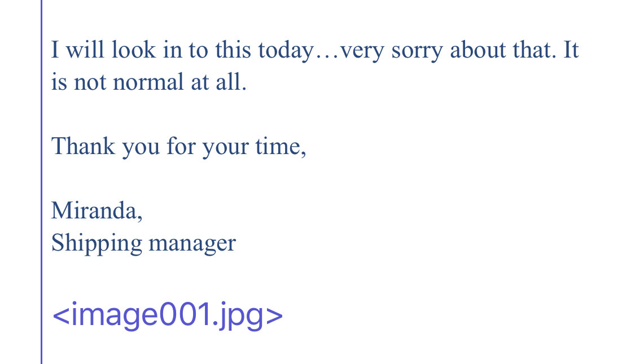The image size is (635, 364).
Task: Select the word "Thank" in the closing
Action: click(x=83, y=146)
